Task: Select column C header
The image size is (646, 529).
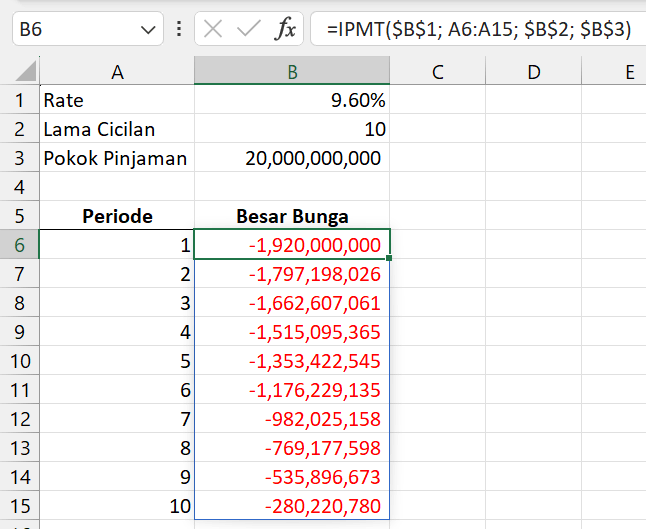Action: click(x=438, y=72)
